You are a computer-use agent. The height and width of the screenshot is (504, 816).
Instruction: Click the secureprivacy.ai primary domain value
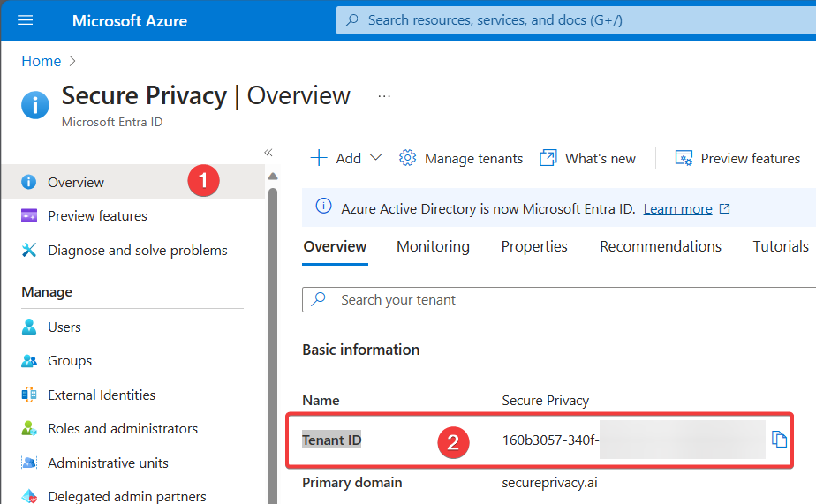(549, 483)
